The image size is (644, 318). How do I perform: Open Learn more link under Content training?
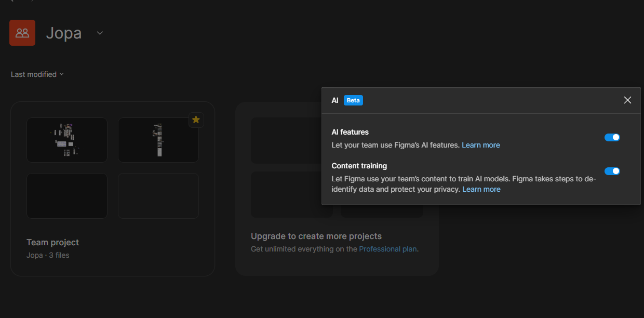(481, 189)
